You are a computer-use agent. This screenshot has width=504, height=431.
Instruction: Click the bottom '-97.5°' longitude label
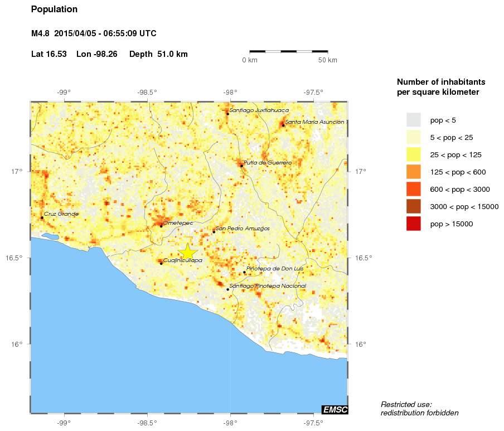[313, 423]
